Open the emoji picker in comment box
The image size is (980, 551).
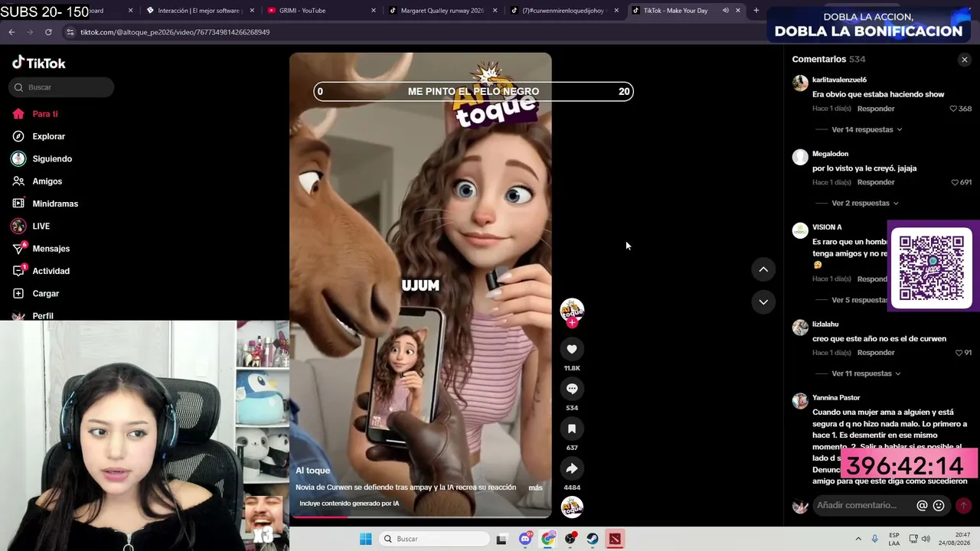point(939,505)
